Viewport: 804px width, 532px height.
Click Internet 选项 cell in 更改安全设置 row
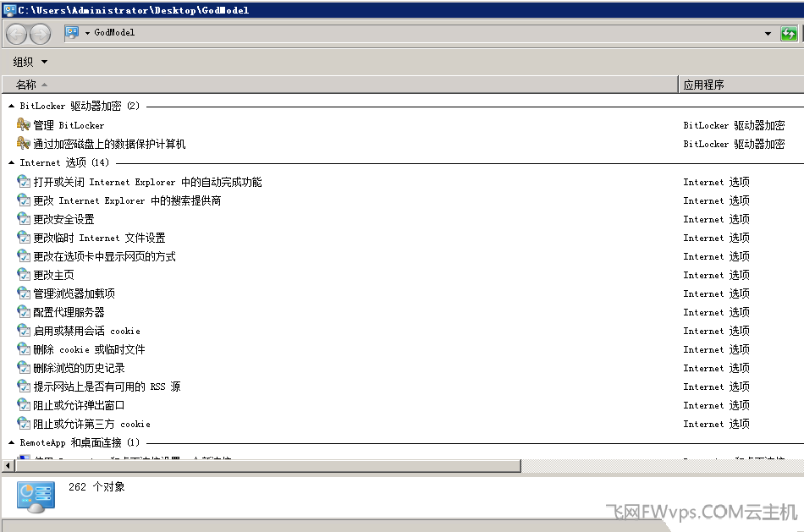tap(716, 220)
